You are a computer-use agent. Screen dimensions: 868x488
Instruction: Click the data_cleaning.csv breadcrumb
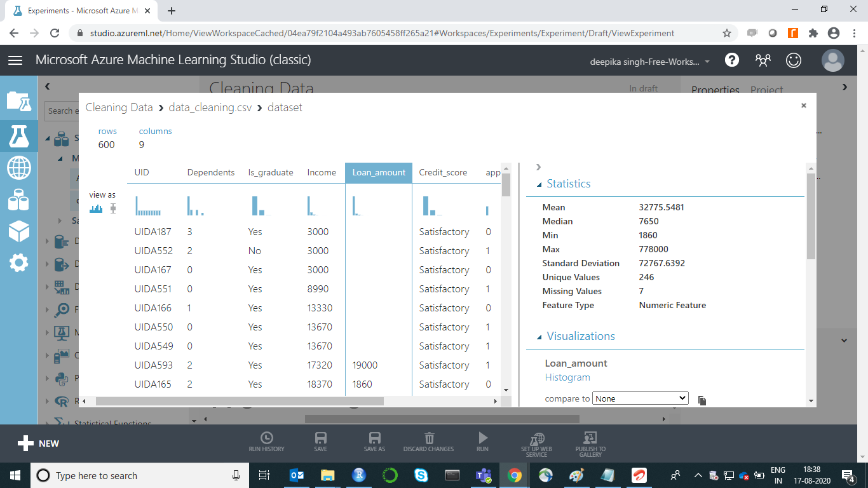tap(210, 107)
